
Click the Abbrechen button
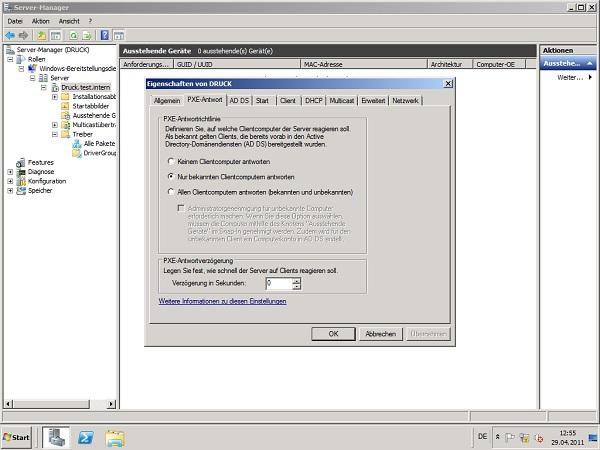coord(381,334)
